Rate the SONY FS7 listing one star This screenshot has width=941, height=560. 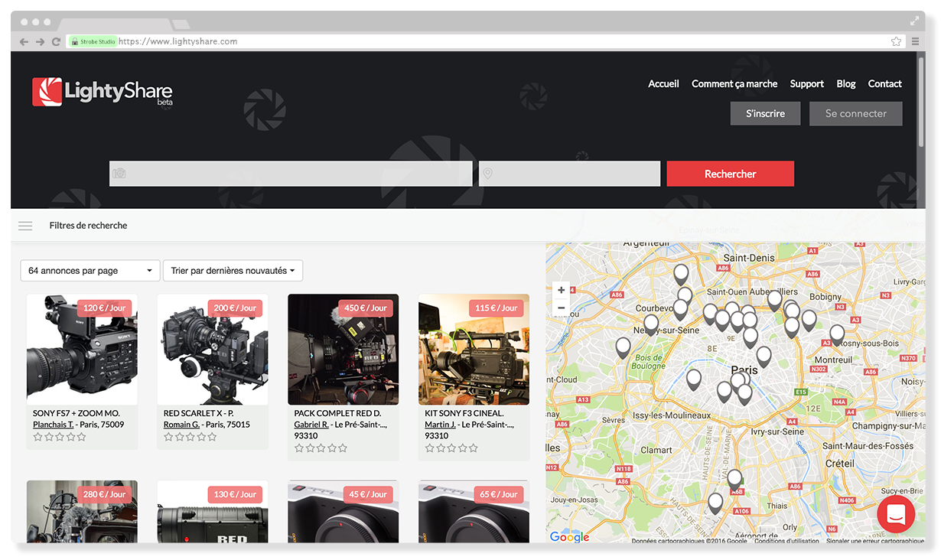point(37,436)
